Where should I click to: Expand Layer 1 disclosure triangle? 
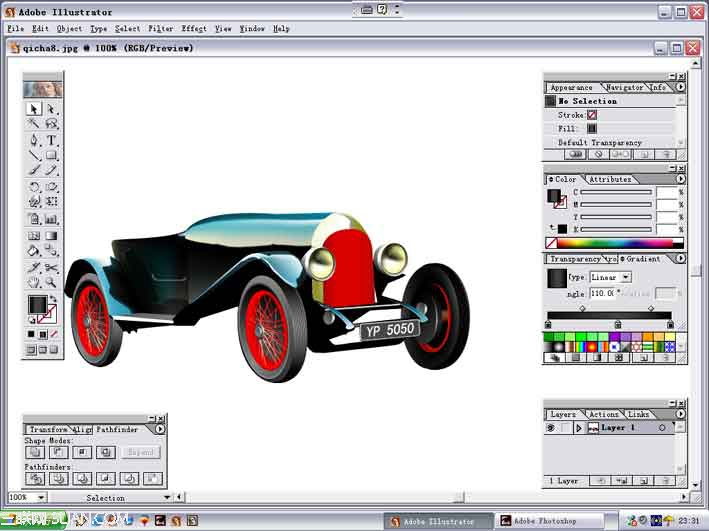point(578,428)
